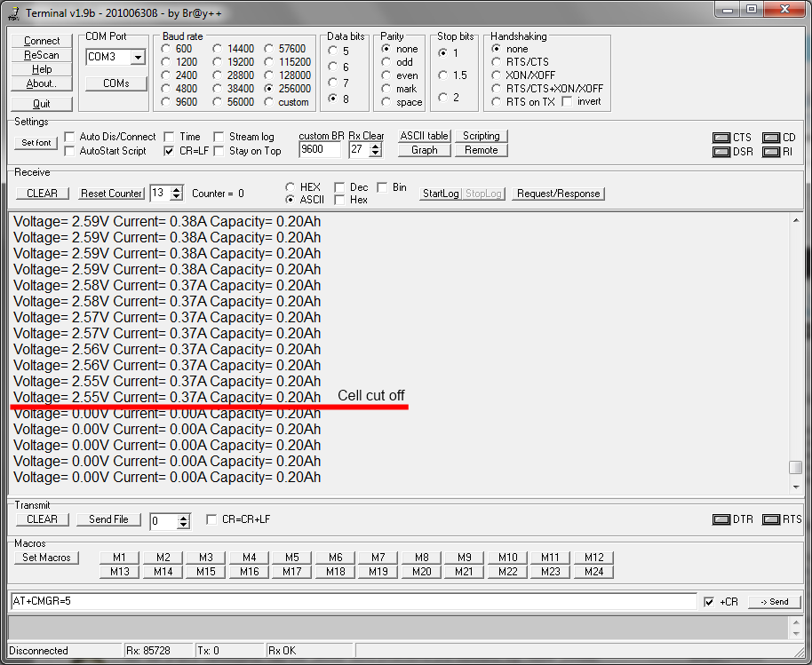Click the custom BR input field

pyautogui.click(x=320, y=150)
